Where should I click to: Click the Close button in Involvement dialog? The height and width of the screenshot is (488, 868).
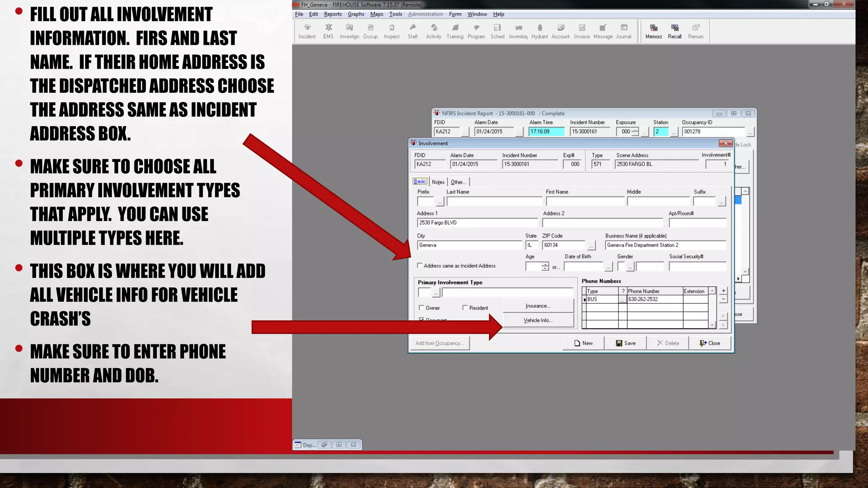pyautogui.click(x=710, y=343)
